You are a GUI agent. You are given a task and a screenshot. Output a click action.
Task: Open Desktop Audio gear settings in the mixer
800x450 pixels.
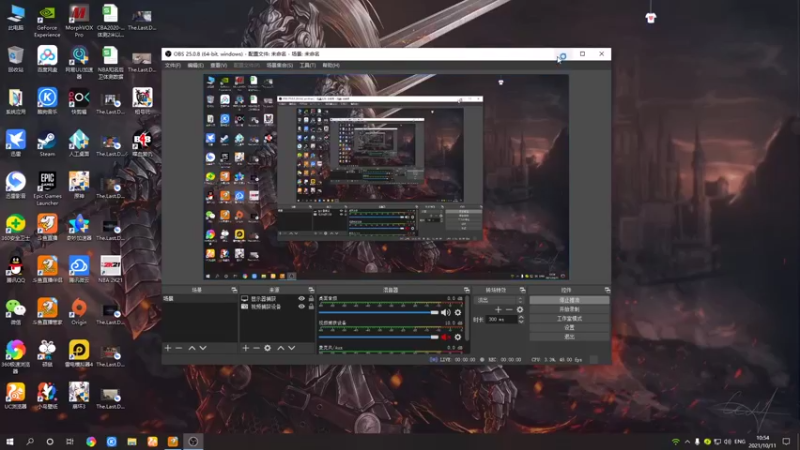pyautogui.click(x=458, y=312)
